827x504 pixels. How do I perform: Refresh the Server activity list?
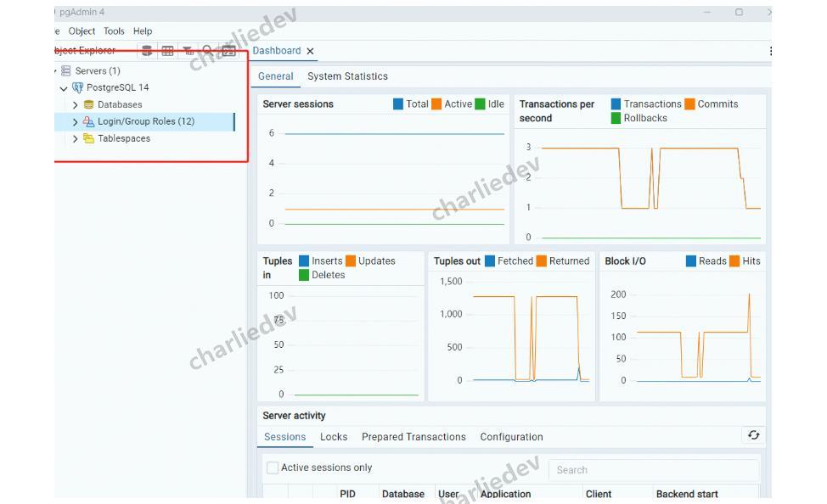point(754,435)
